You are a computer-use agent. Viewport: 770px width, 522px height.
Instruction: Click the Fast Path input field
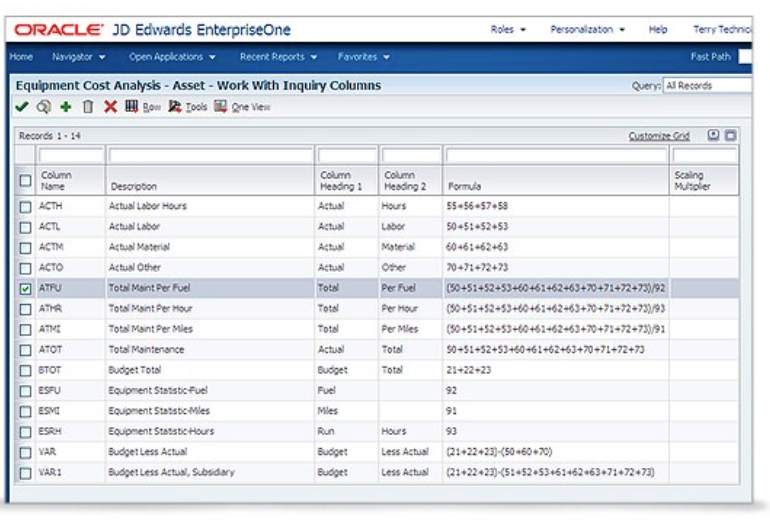click(x=745, y=57)
